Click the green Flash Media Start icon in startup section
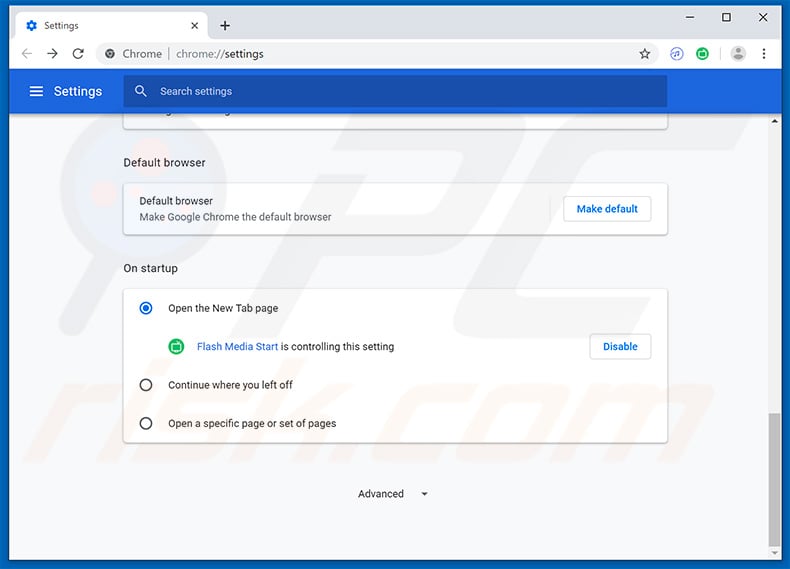Screen dimensions: 790x569 176,346
